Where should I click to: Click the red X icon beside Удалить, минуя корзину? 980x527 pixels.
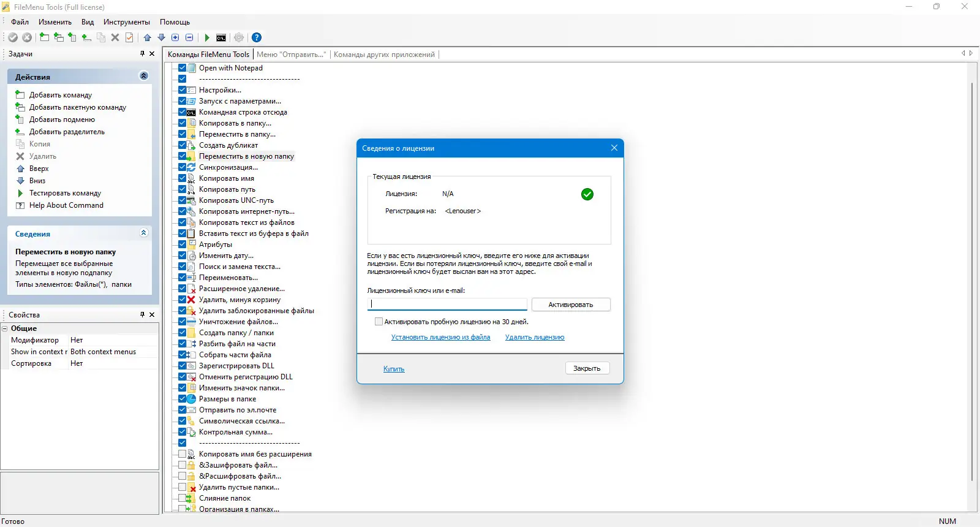click(191, 300)
